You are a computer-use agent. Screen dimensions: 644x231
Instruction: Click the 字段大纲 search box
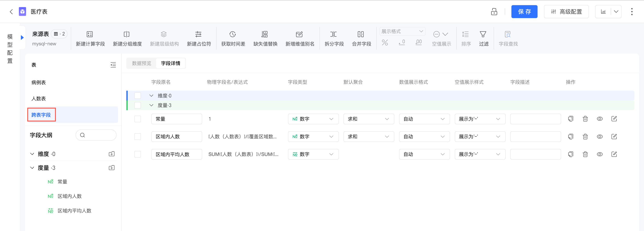click(x=96, y=135)
